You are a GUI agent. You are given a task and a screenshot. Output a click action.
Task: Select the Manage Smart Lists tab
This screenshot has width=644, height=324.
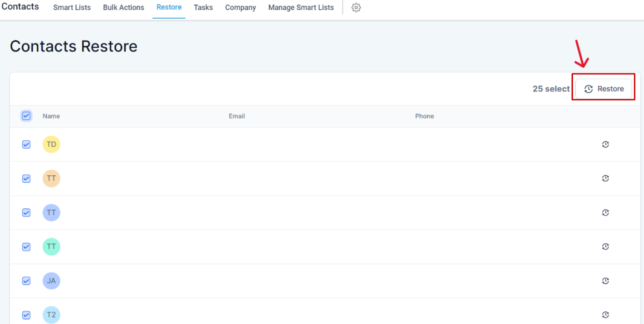[301, 7]
